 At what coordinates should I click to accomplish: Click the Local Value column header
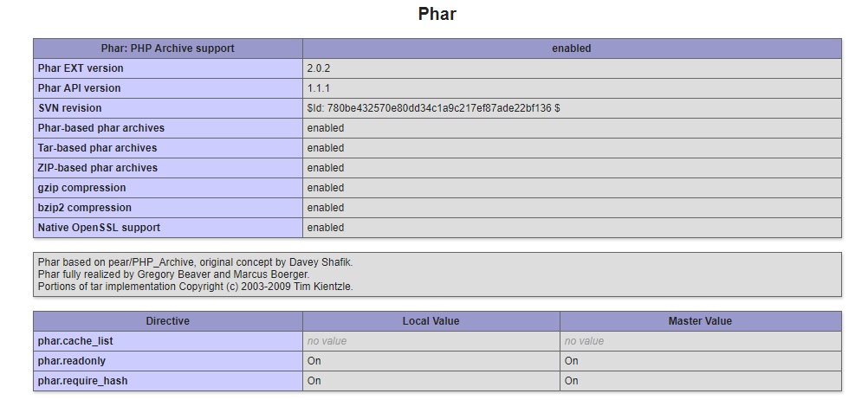[431, 321]
